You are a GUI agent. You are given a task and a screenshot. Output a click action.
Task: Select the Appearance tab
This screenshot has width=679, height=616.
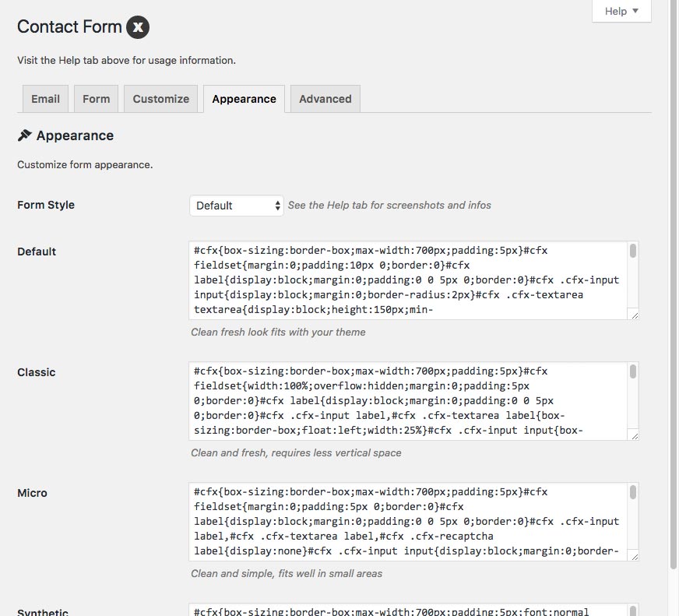(x=244, y=99)
